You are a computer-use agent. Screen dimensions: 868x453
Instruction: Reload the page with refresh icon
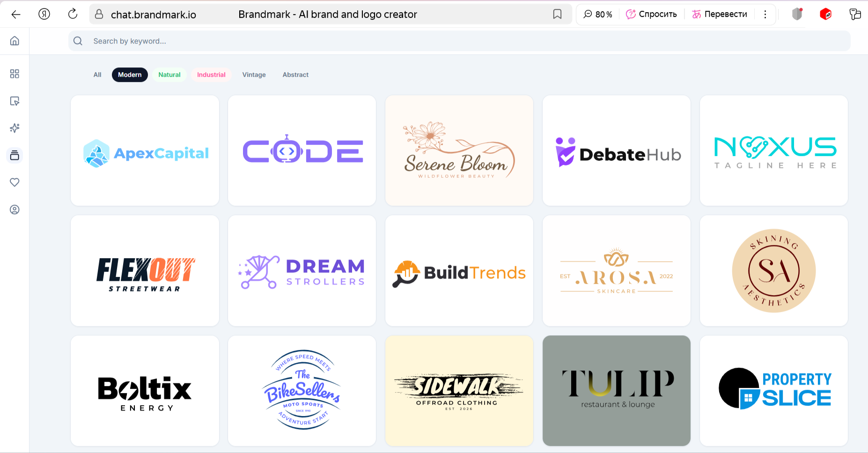coord(73,14)
